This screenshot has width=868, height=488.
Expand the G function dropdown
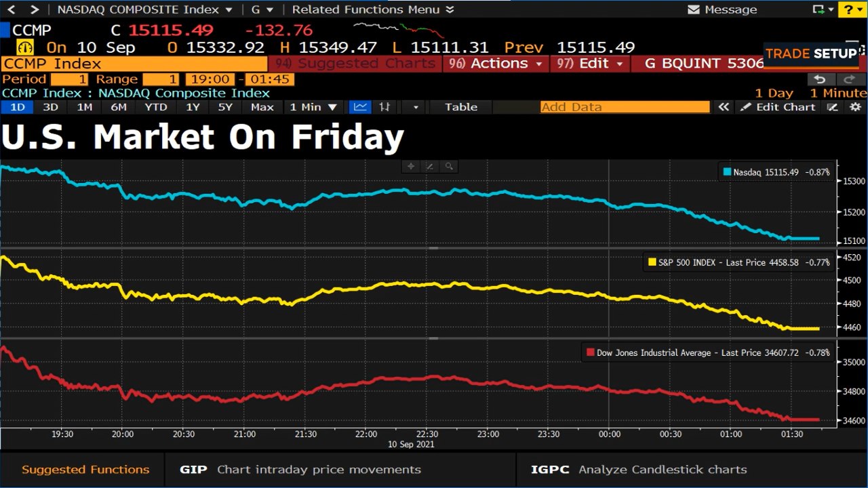262,9
